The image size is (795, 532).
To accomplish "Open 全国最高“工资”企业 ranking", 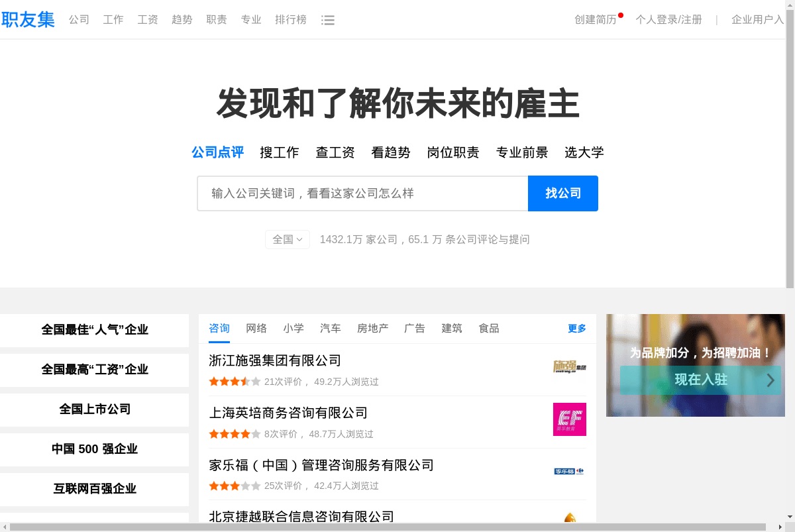I will point(95,370).
